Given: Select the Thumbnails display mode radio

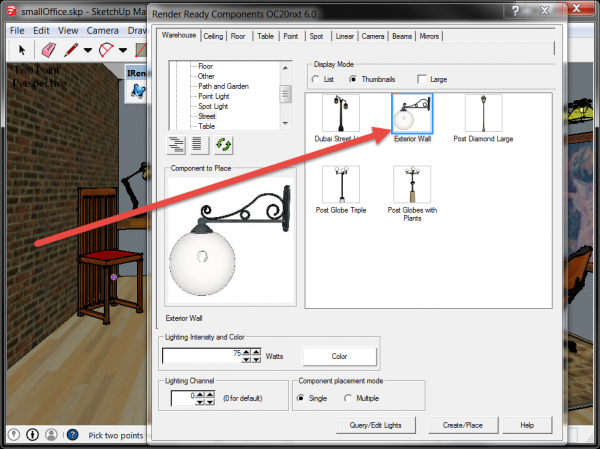Looking at the screenshot, I should [353, 79].
